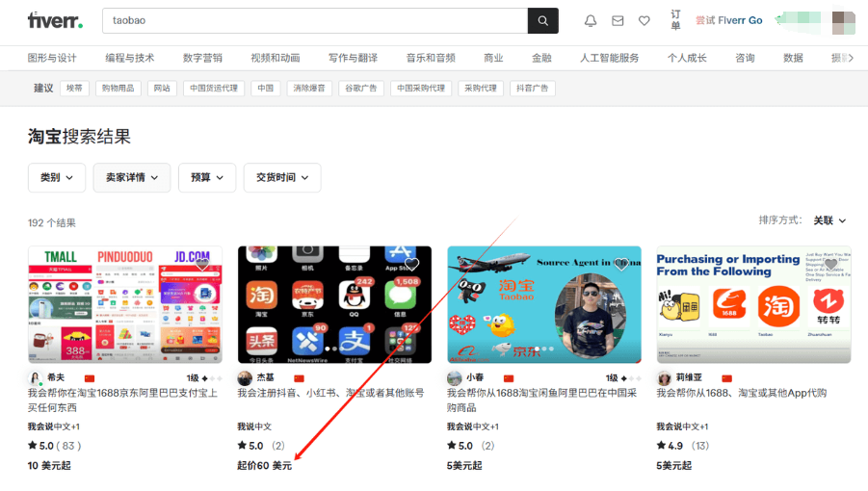Click the search magnifier button

coord(542,20)
